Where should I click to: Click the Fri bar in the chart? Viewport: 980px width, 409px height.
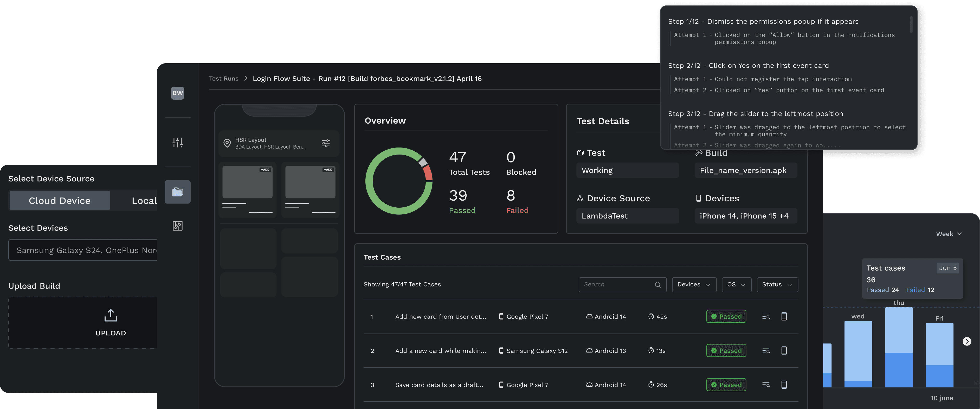(939, 355)
